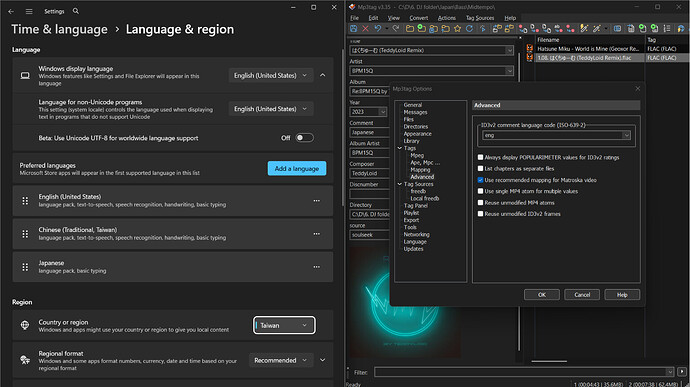
Task: Collapse the Tag Sources tree node in Options
Action: (x=400, y=184)
